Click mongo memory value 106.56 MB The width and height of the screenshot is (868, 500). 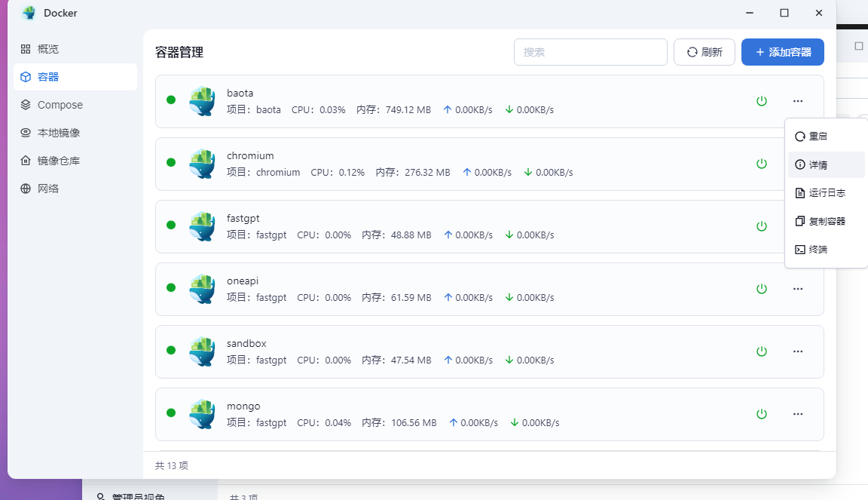point(414,423)
